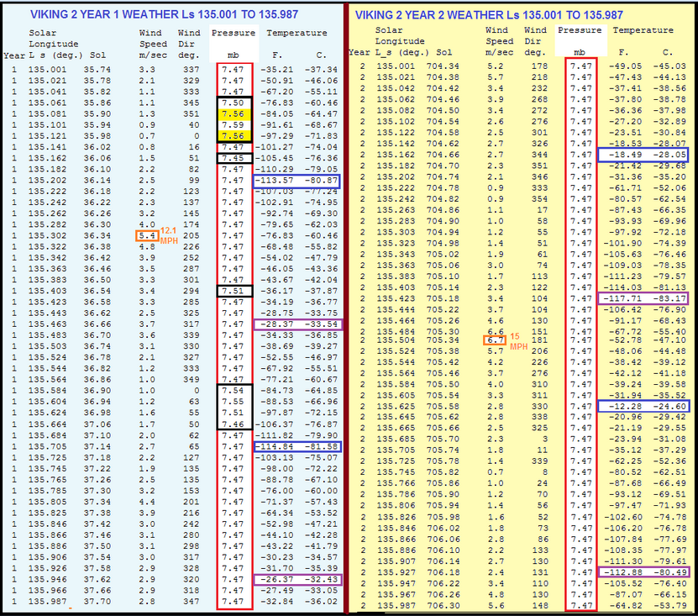Viewport: 698px width, 616px height.
Task: Click the pressure value 7.54
Action: [x=234, y=391]
